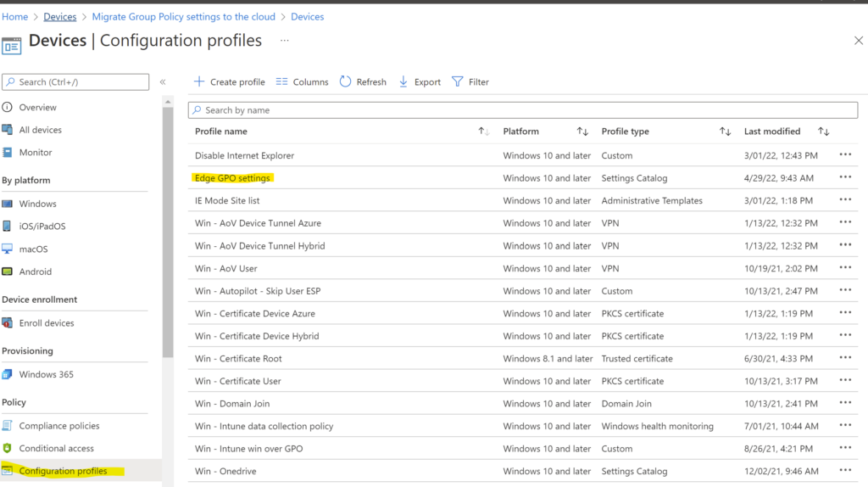Open IE Mode Site list profile
This screenshot has height=487, width=868.
point(227,200)
